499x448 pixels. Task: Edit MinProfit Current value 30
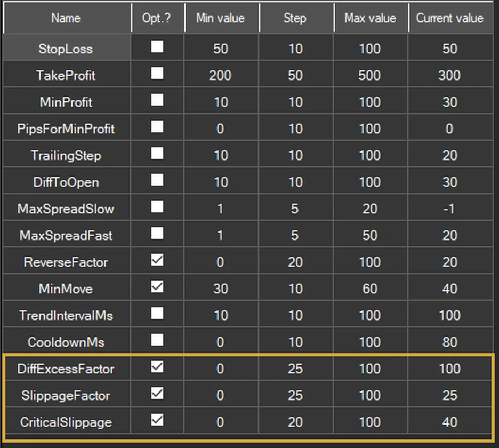(x=450, y=101)
